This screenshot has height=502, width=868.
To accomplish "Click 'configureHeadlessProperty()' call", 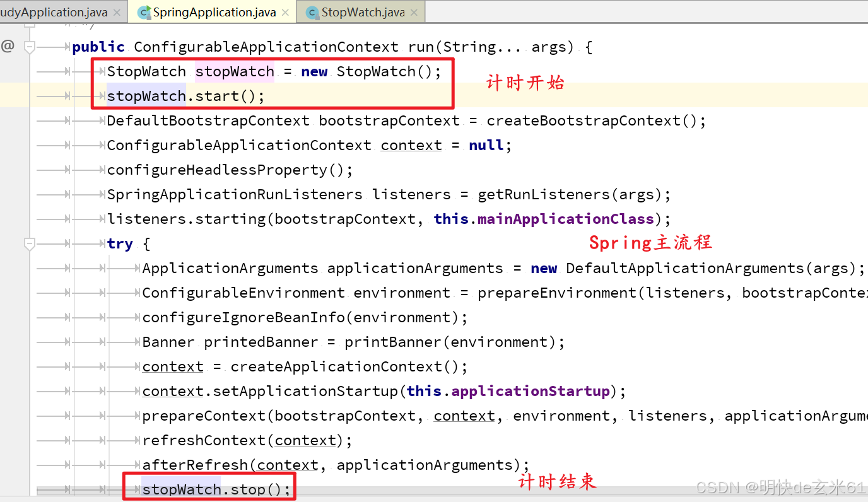I will coord(226,170).
